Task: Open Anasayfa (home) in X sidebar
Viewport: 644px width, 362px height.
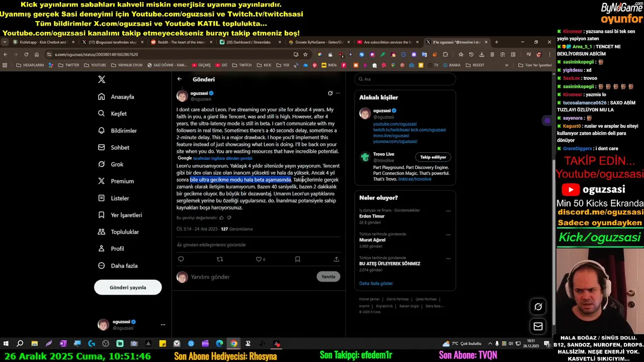Action: click(x=117, y=97)
